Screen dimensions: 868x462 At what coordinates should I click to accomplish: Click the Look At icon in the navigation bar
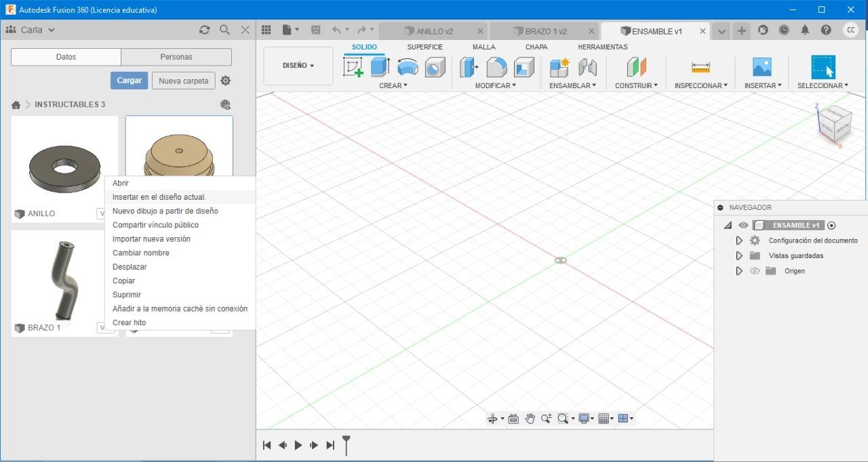click(x=513, y=419)
